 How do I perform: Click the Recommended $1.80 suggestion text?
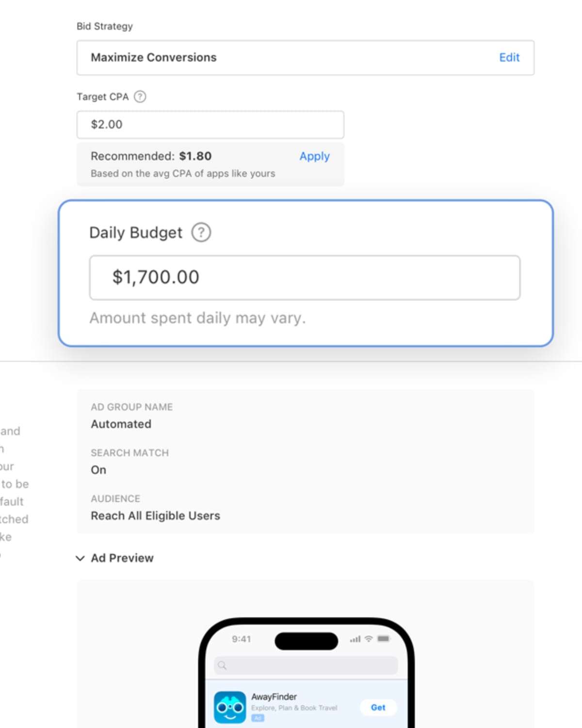point(150,156)
